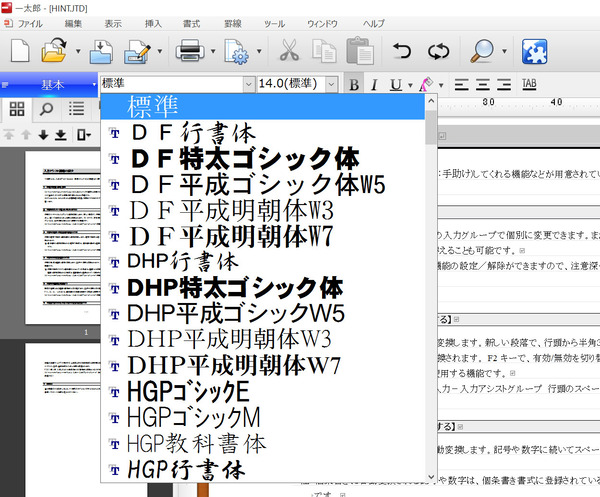Open the 書式 menu
The width and height of the screenshot is (600, 497).
click(x=191, y=24)
